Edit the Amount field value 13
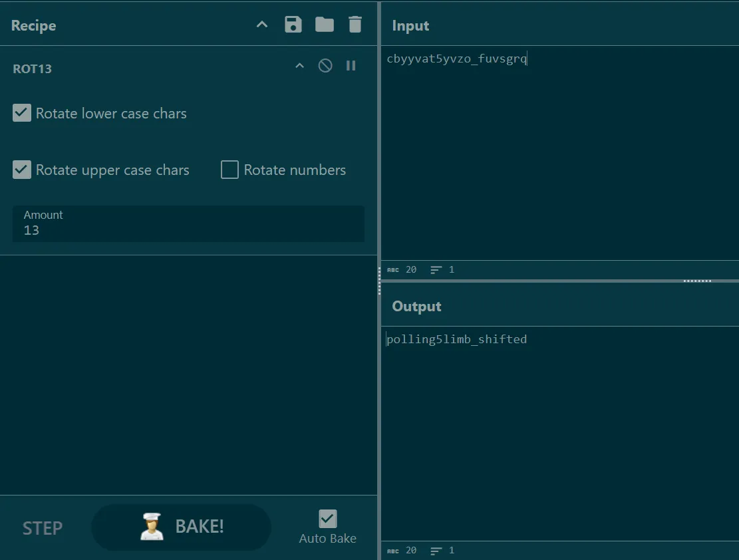 (x=188, y=224)
